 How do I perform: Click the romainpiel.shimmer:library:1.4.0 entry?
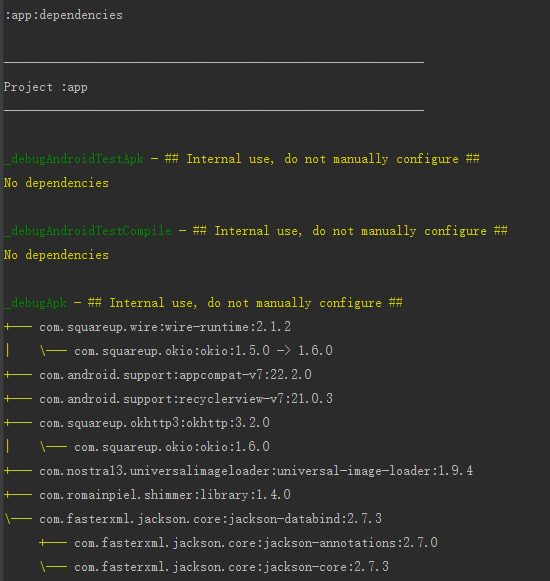[165, 495]
